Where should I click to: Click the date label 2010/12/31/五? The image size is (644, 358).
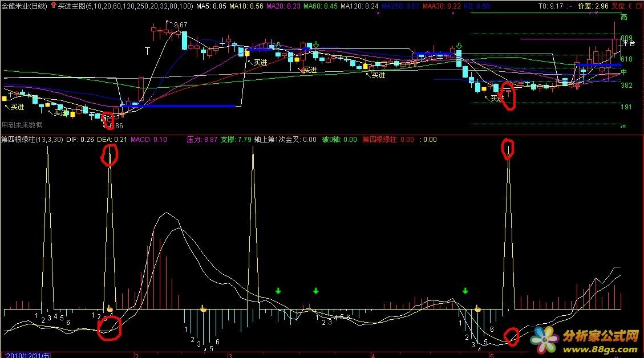tap(28, 355)
